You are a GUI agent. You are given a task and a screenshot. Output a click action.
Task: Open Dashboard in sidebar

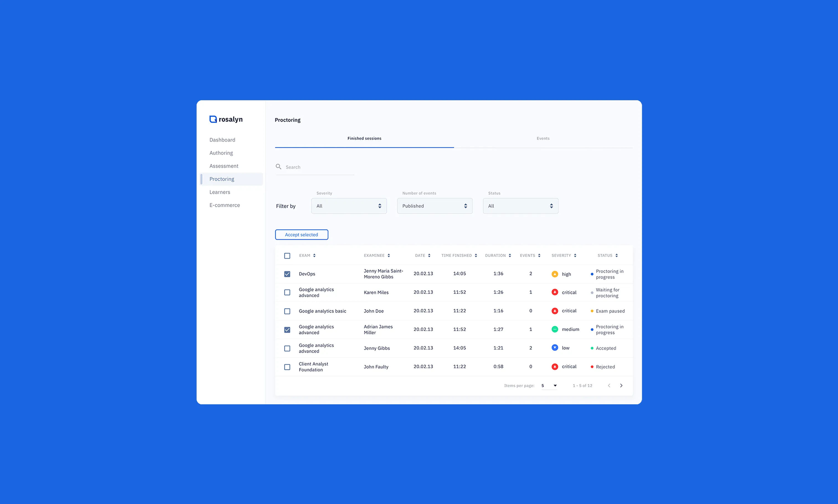[x=222, y=140]
